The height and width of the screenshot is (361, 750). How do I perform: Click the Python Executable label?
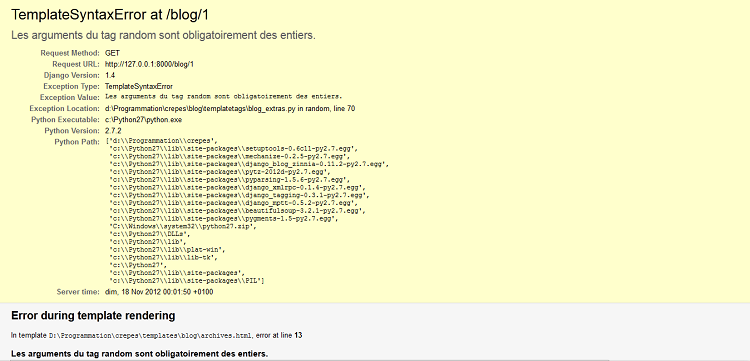tap(66, 120)
